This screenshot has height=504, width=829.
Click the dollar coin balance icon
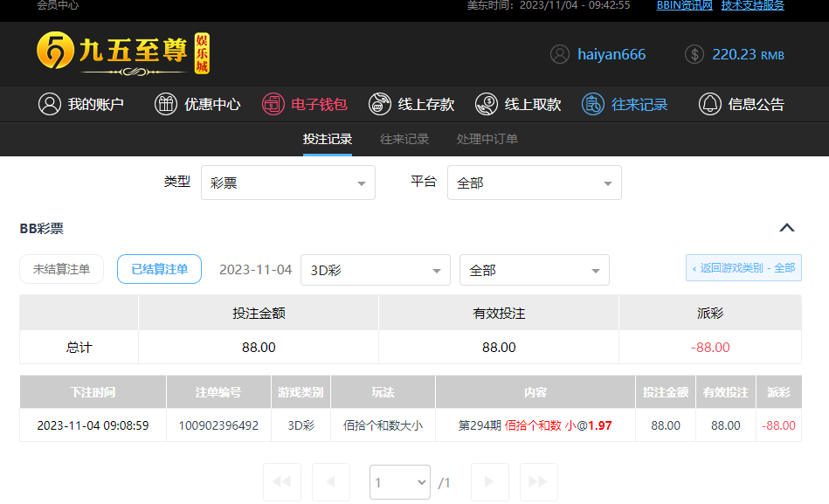coord(694,54)
